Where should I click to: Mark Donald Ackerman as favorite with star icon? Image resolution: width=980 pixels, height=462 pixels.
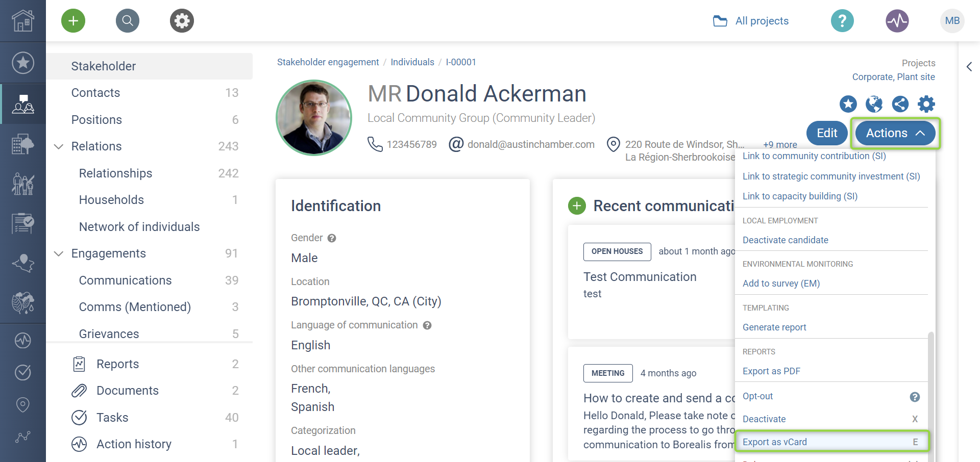coord(848,104)
